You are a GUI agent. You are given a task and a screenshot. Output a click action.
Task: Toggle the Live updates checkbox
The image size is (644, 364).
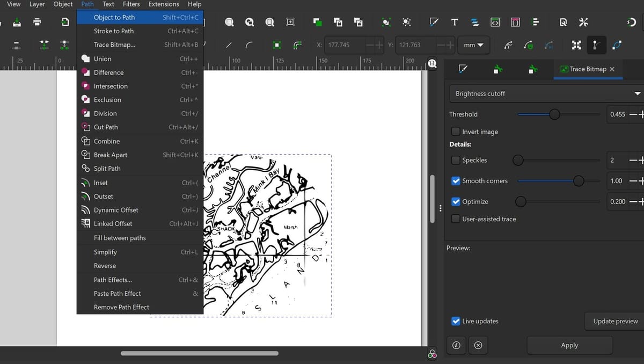[x=456, y=321]
